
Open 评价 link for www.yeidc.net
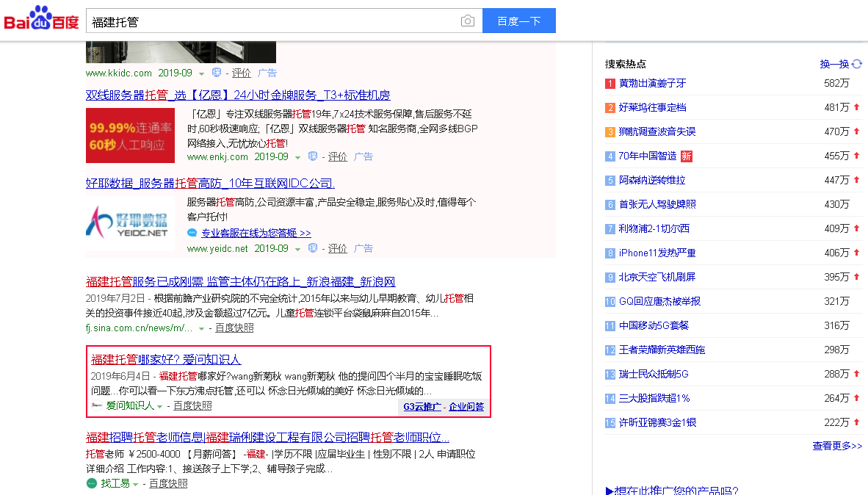(x=338, y=249)
